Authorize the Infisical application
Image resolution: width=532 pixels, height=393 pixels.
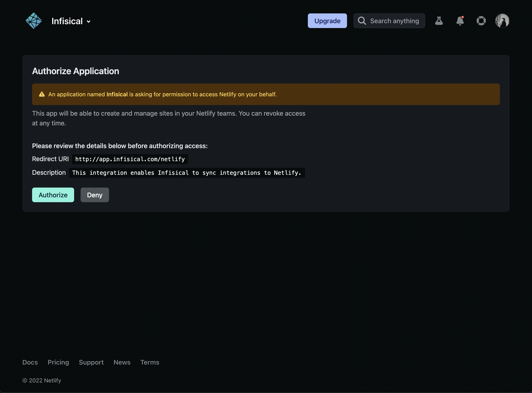(x=53, y=195)
